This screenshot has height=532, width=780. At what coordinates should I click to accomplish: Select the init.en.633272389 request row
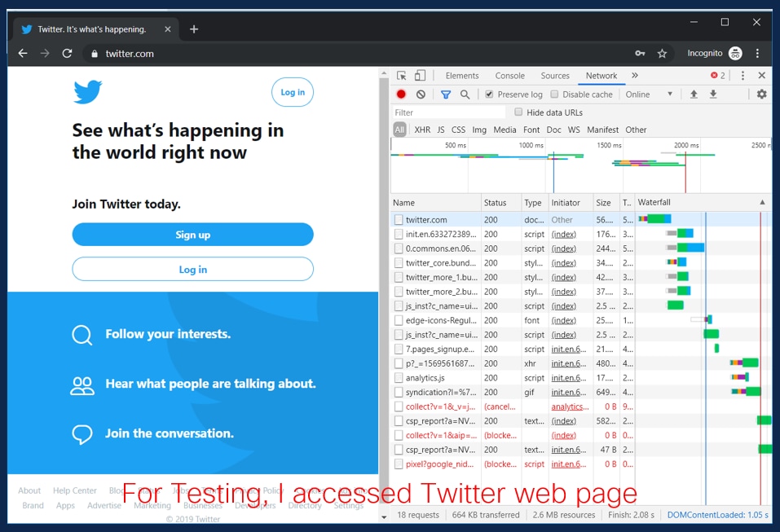pos(580,234)
